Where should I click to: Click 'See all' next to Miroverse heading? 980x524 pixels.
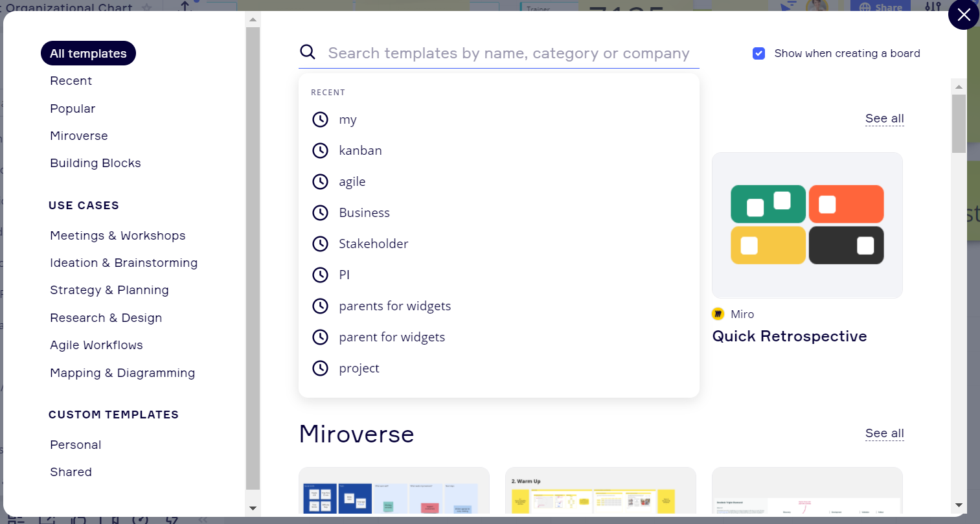click(884, 433)
